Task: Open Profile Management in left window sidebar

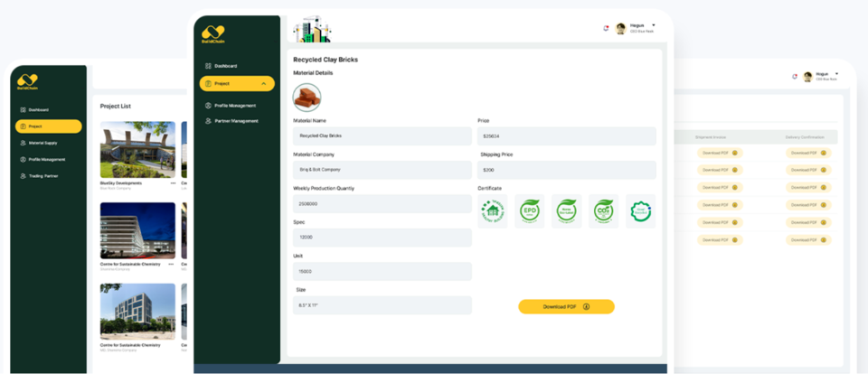Action: tap(47, 160)
